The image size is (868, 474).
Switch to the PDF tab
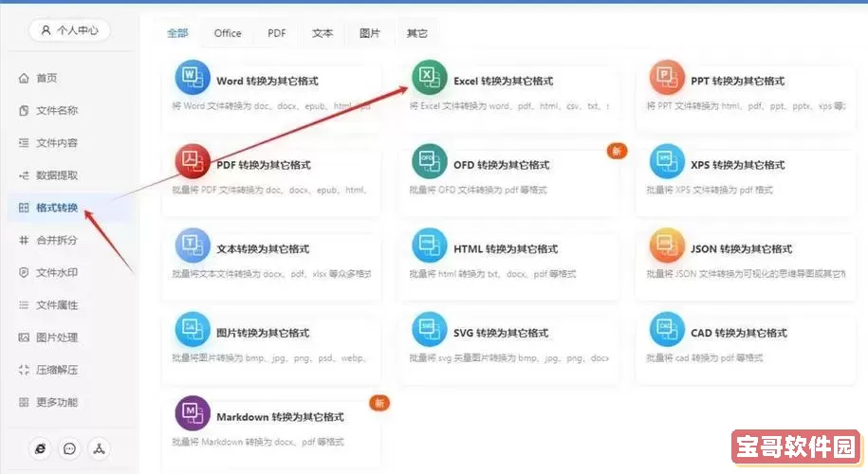[x=276, y=33]
